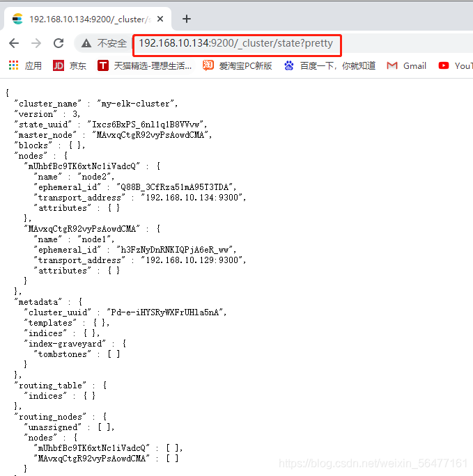
Task: Go forward to next page
Action: coord(36,43)
